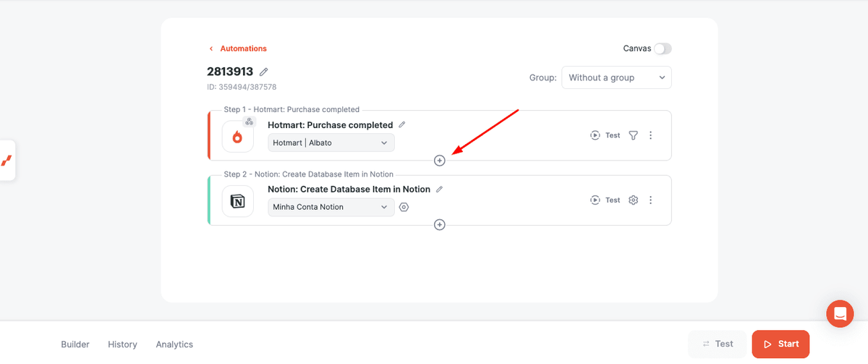Open more options for Hotmart step
The height and width of the screenshot is (364, 868).
tap(651, 135)
